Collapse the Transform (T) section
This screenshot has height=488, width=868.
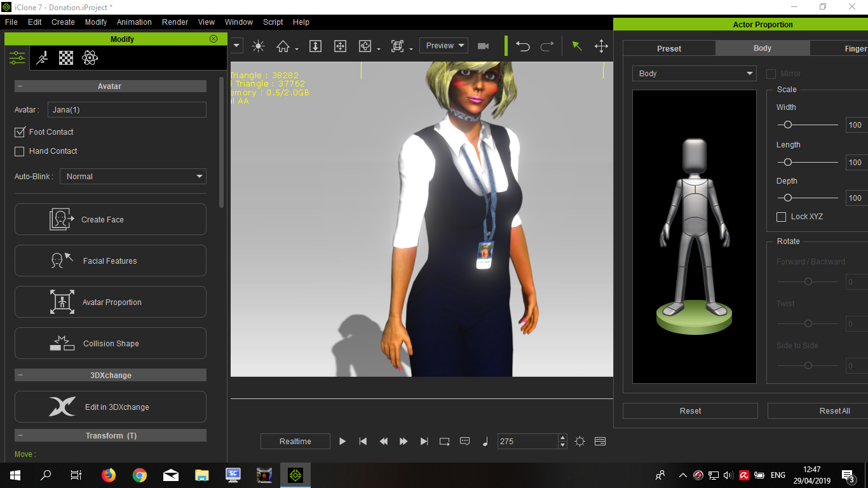tap(20, 436)
